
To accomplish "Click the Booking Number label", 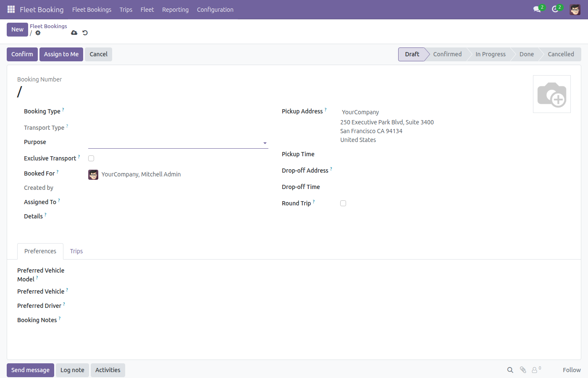I will point(39,79).
